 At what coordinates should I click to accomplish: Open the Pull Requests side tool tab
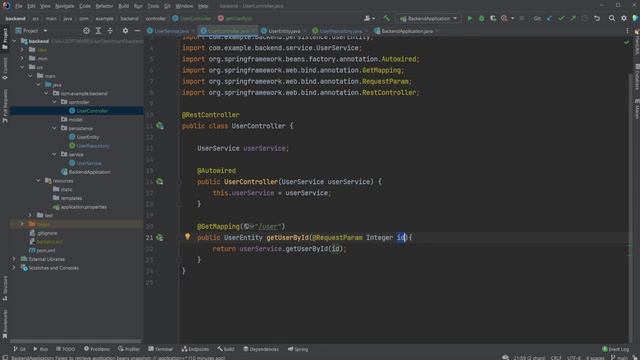point(5,106)
